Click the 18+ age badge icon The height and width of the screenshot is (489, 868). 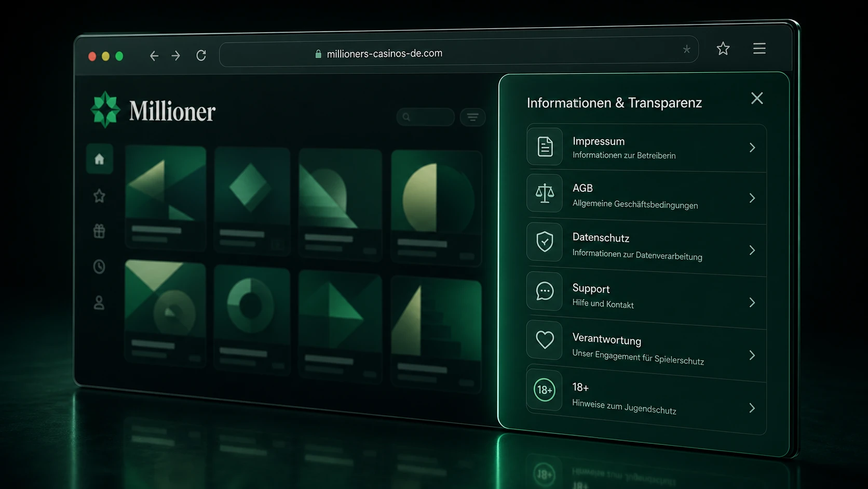[545, 390]
